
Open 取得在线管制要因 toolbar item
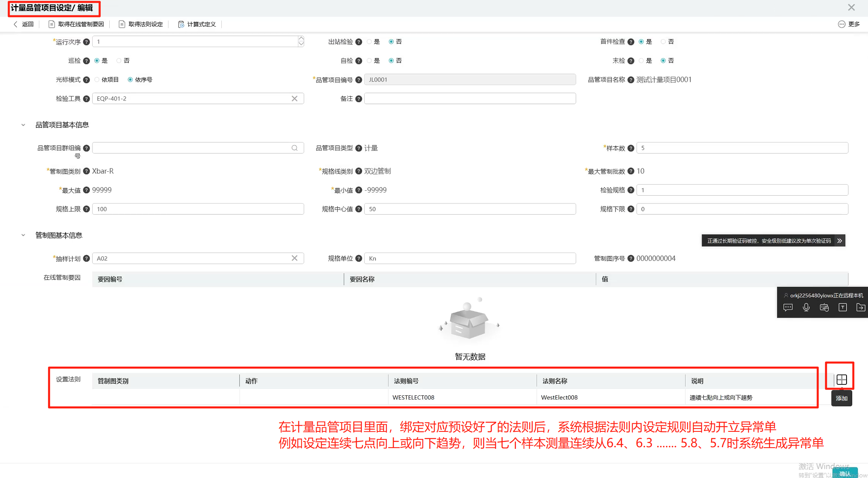76,24
